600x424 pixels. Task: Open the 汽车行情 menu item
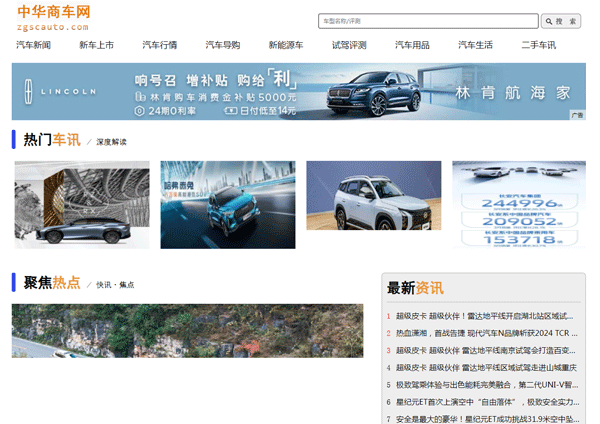(160, 45)
